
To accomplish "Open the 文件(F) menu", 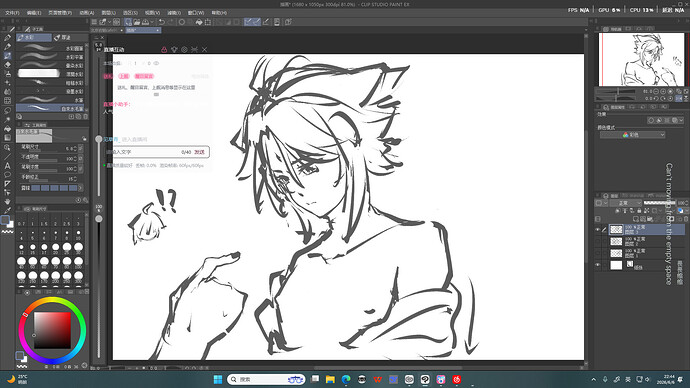I will (12, 13).
